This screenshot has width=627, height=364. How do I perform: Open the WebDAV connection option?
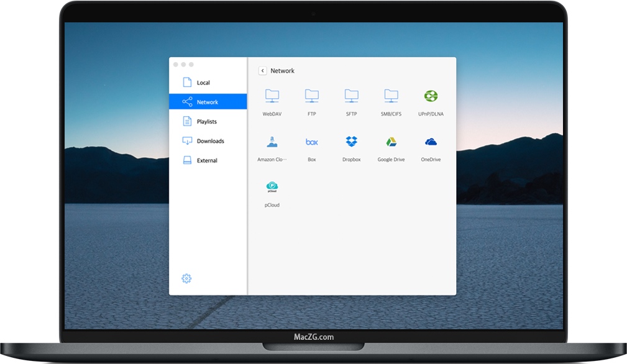pos(272,99)
